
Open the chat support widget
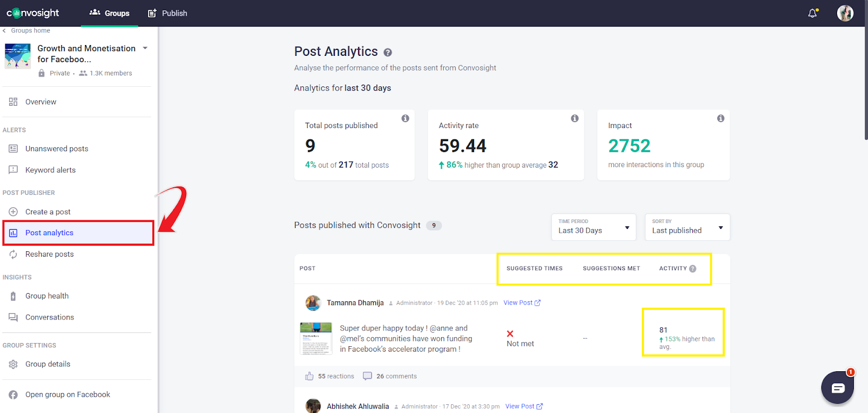coord(838,387)
